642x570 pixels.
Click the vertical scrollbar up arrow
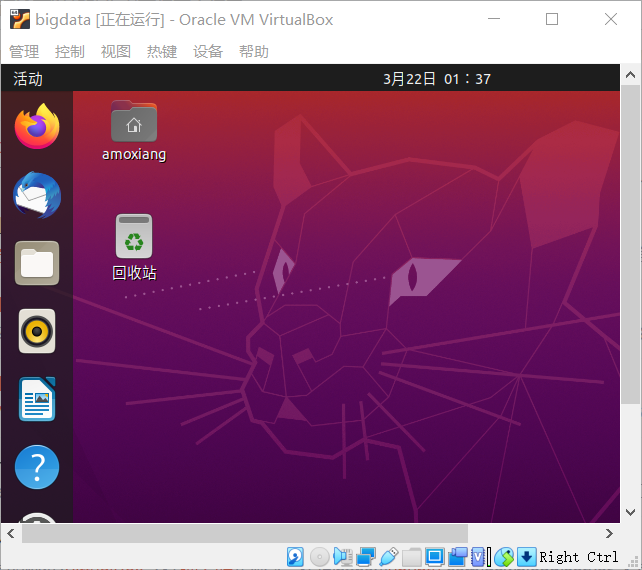pos(631,75)
